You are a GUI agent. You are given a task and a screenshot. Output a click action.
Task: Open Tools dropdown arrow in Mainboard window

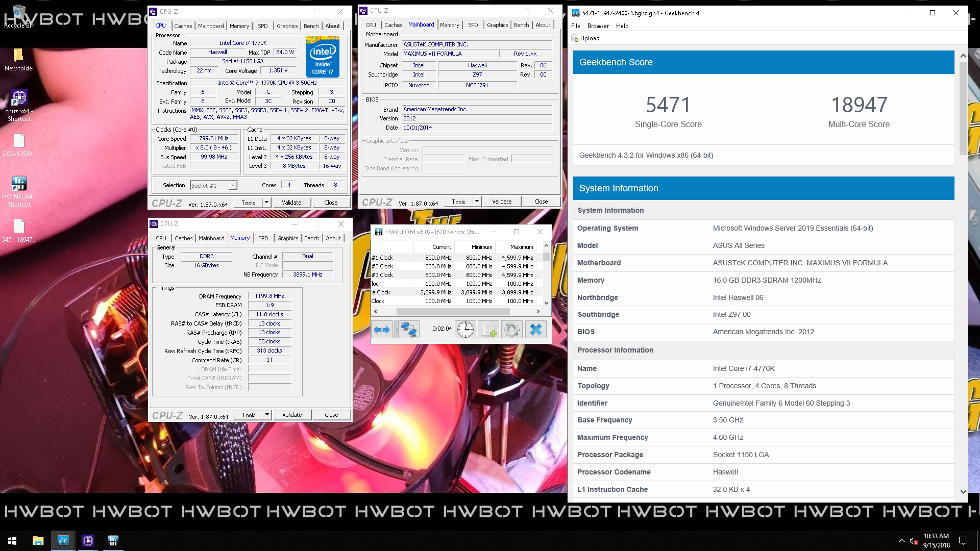pos(477,202)
